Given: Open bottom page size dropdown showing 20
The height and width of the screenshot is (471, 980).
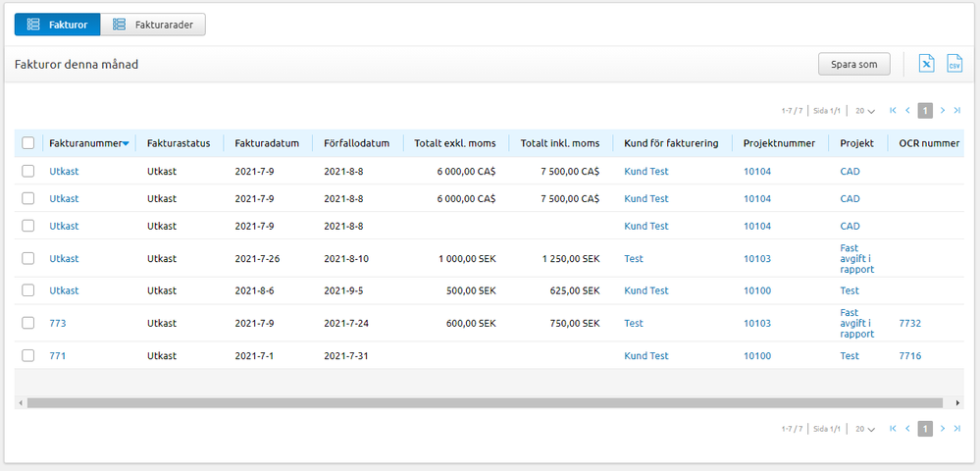Looking at the screenshot, I should click(864, 429).
